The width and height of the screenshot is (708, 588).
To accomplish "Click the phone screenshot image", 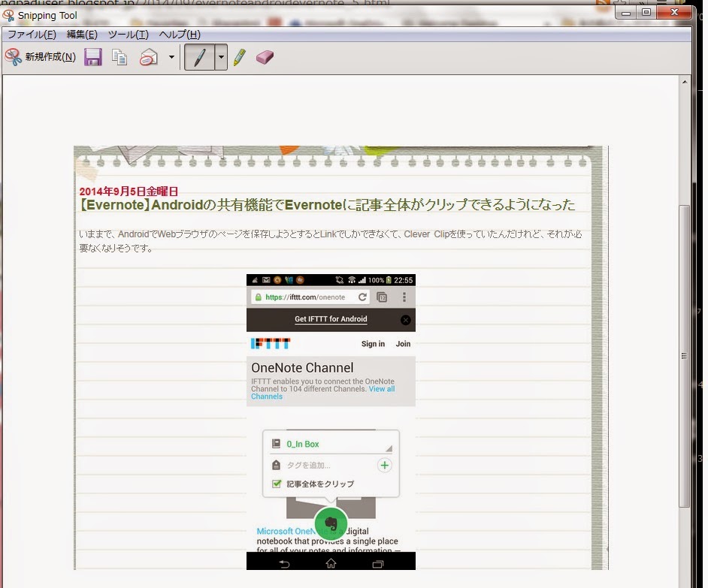I will (331, 422).
